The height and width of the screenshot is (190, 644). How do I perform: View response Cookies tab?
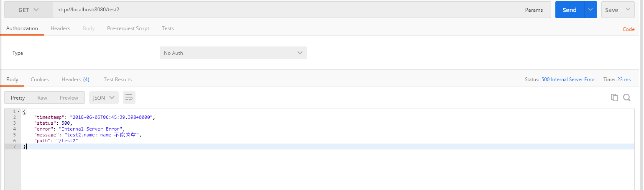coord(40,79)
